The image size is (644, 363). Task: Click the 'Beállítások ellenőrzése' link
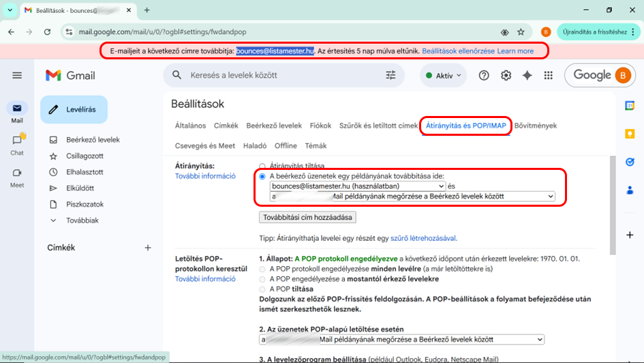point(458,51)
